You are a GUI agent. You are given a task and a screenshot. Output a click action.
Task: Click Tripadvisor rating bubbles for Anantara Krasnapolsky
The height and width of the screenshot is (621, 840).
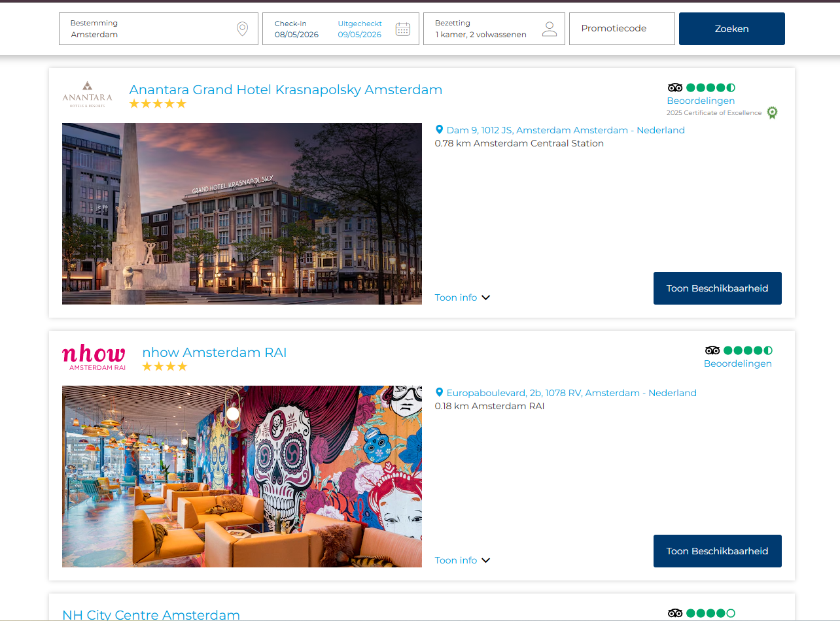click(x=710, y=88)
